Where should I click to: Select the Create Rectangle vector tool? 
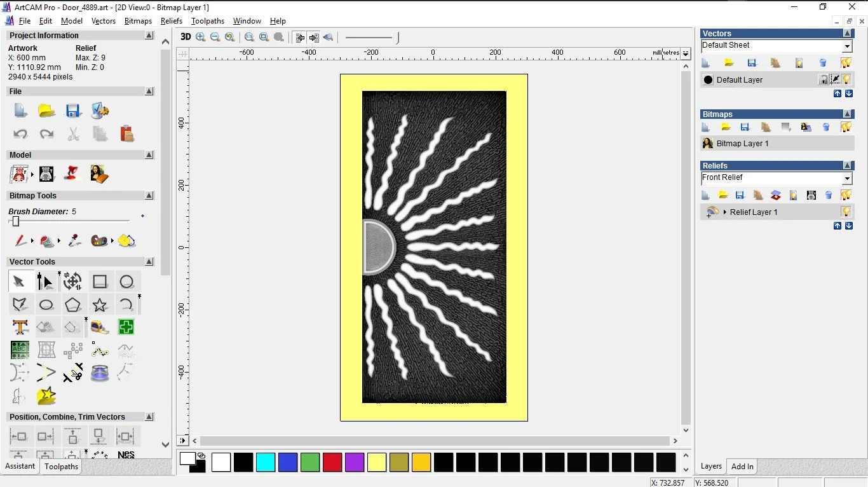100,282
